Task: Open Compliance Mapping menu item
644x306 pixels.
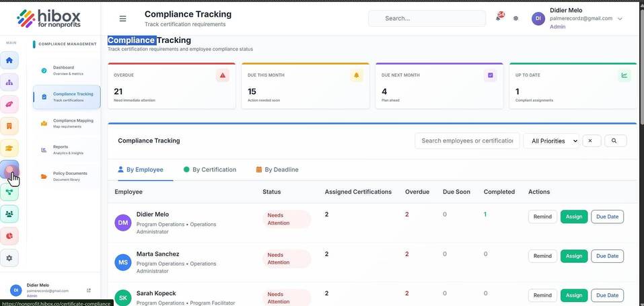Action: (x=67, y=124)
